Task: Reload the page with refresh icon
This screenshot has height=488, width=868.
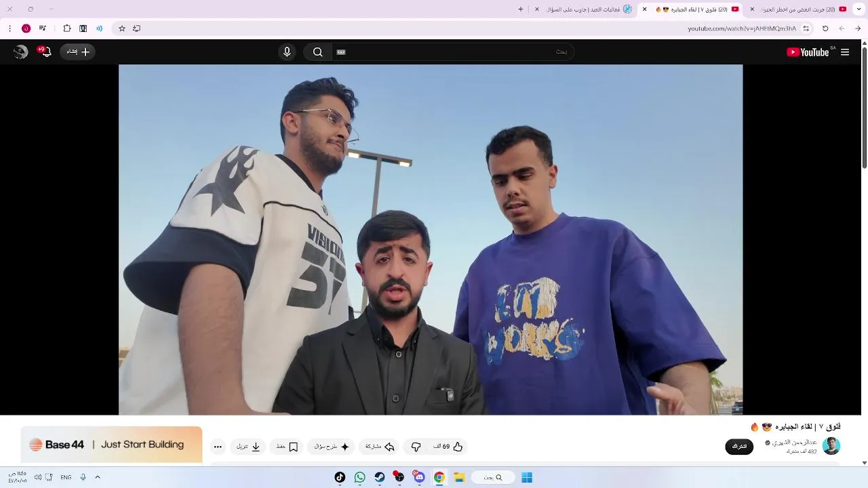Action: pyautogui.click(x=825, y=28)
